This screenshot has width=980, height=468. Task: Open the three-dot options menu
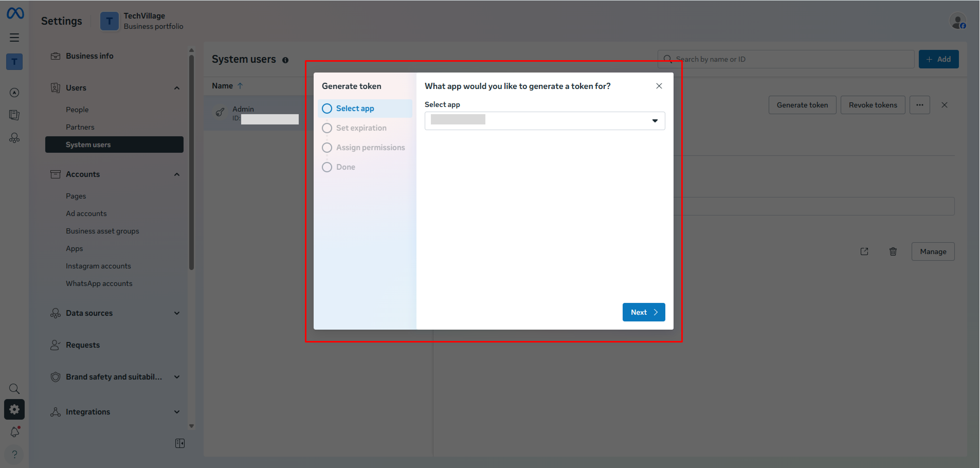tap(920, 105)
